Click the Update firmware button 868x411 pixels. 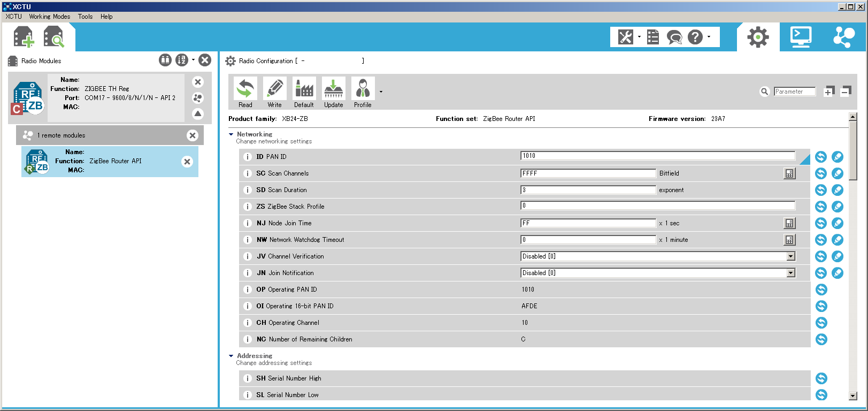[x=334, y=93]
